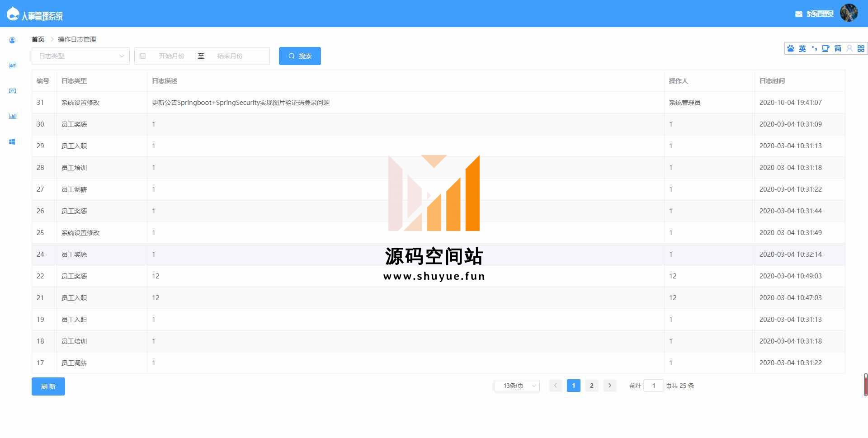Image resolution: width=868 pixels, height=438 pixels.
Task: Click 员工调薪 in row 17
Action: pos(74,363)
